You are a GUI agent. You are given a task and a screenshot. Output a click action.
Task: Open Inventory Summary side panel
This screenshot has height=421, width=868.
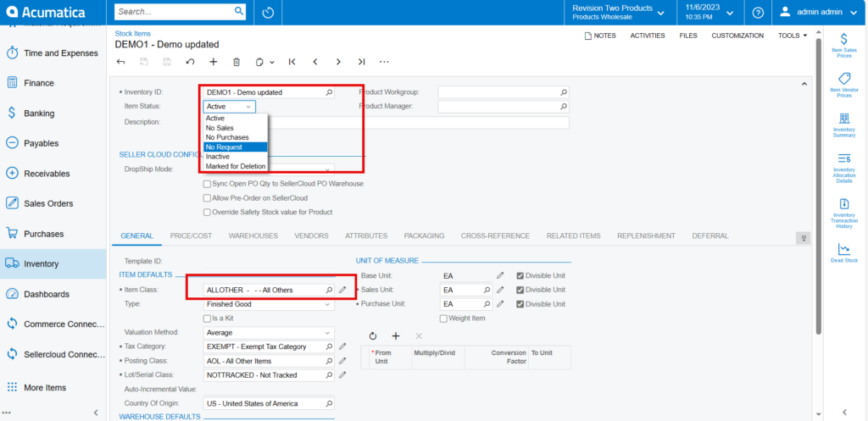click(x=843, y=125)
